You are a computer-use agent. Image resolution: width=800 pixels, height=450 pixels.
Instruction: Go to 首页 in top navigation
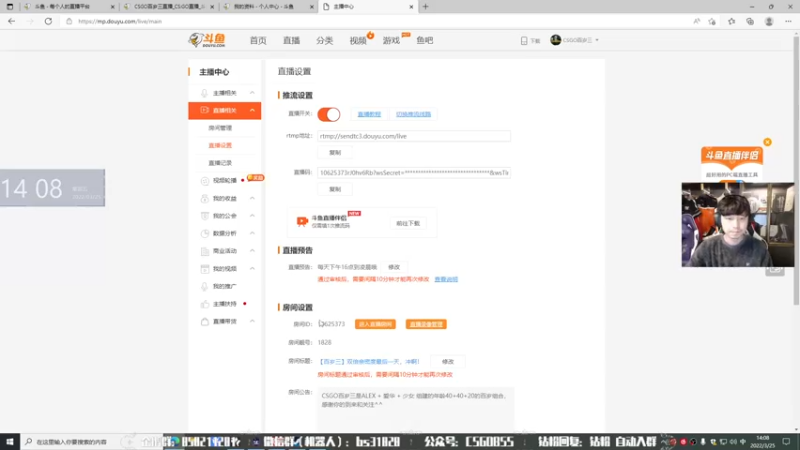(258, 40)
